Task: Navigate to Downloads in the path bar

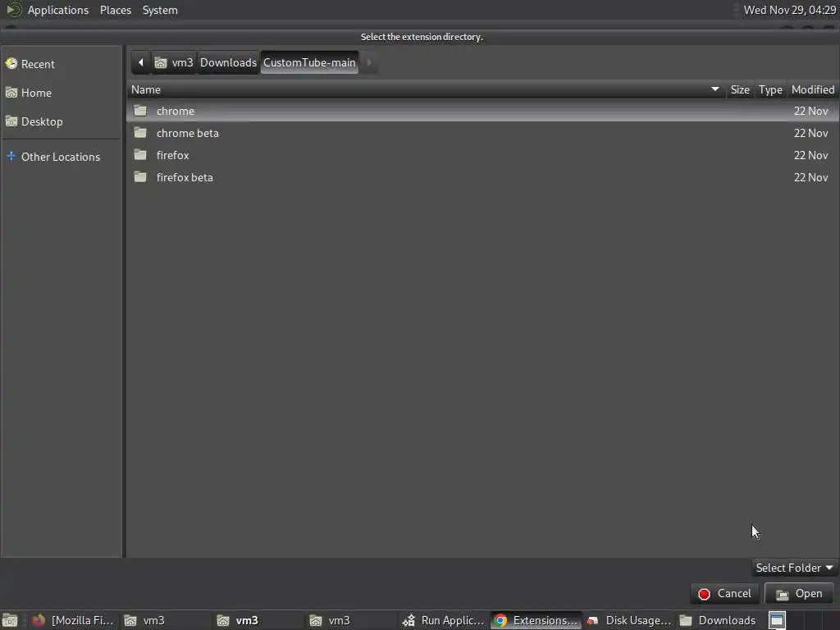Action: (228, 62)
